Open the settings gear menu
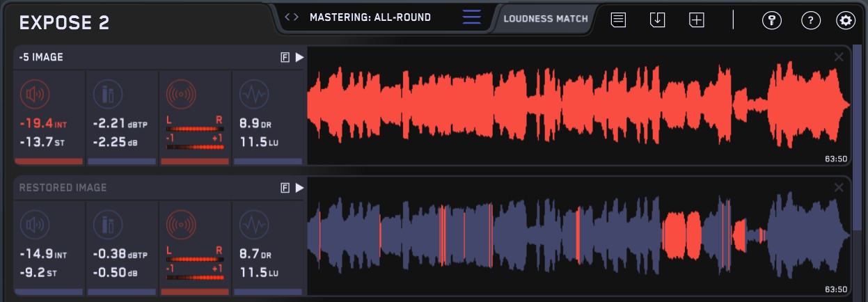This screenshot has width=868, height=302. pos(846,20)
